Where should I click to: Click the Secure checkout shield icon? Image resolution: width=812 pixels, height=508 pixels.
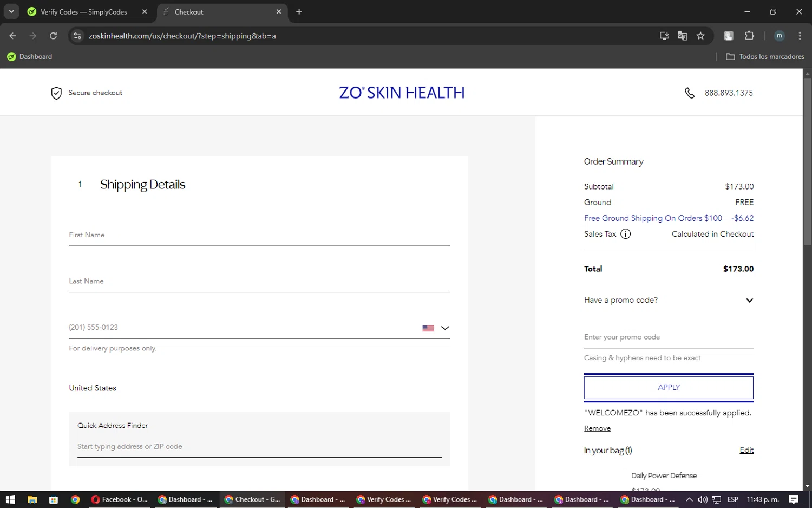56,93
